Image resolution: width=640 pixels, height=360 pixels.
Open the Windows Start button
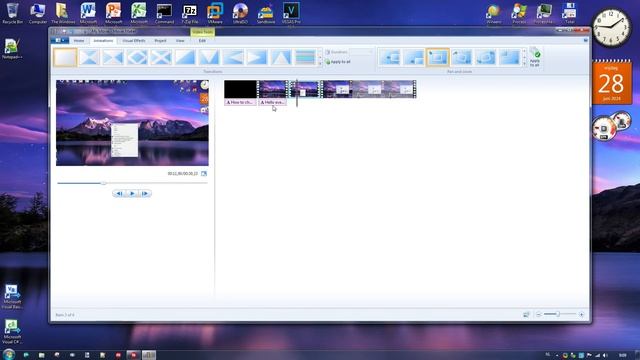(x=9, y=354)
